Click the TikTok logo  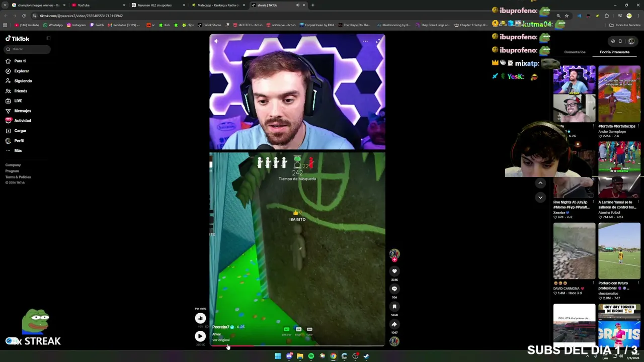18,39
